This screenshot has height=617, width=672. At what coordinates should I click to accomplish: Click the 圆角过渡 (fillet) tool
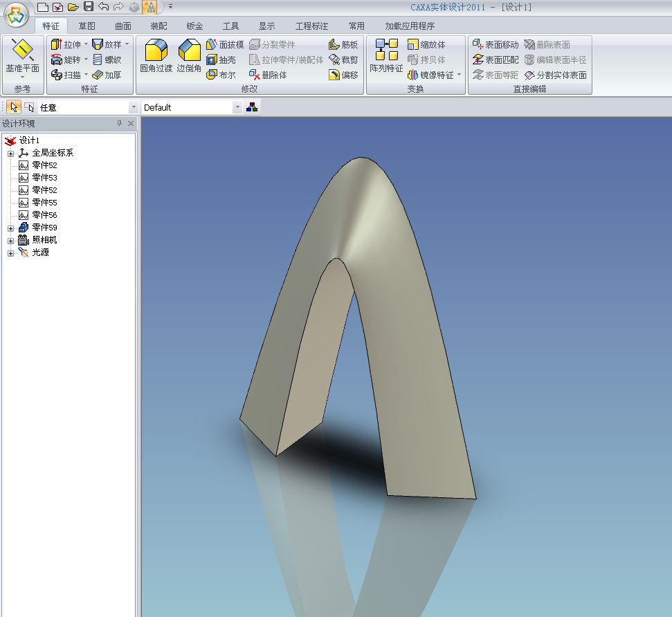click(x=156, y=56)
